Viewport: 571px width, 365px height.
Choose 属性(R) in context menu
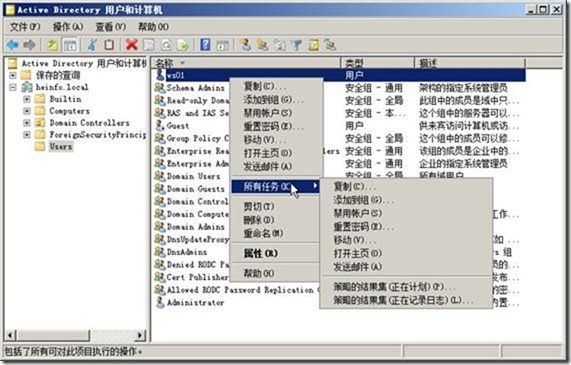pos(276,253)
